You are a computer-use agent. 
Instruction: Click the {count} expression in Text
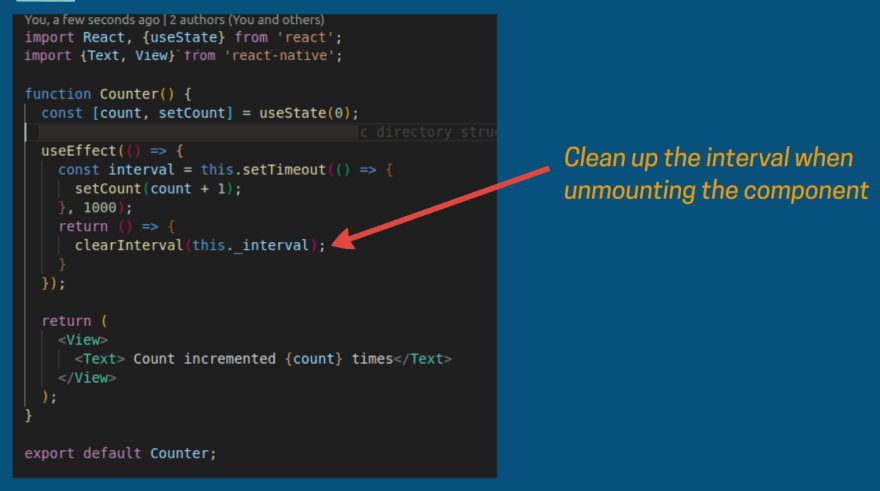pos(314,359)
